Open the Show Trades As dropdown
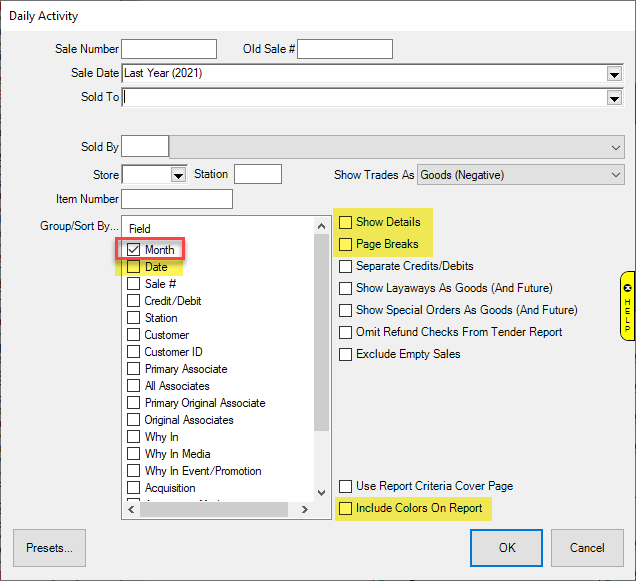636x581 pixels. (615, 175)
